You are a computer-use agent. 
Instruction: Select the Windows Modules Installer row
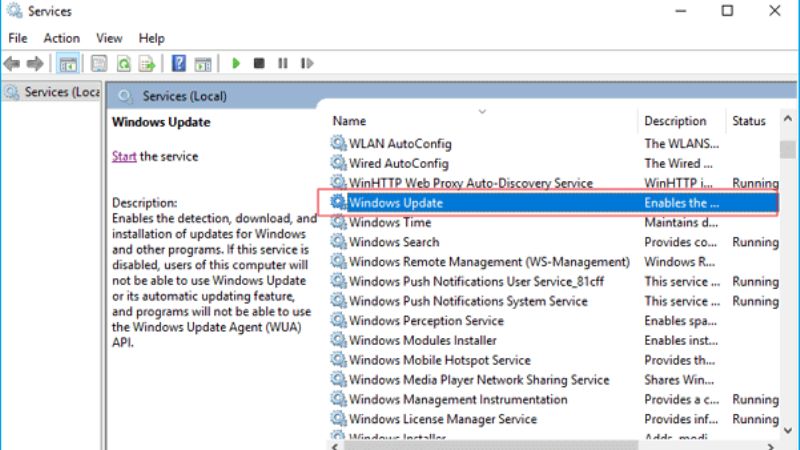pyautogui.click(x=554, y=340)
